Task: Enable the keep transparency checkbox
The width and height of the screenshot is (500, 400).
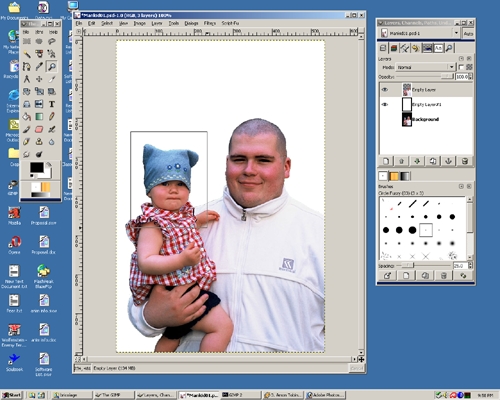Action: pyautogui.click(x=461, y=67)
